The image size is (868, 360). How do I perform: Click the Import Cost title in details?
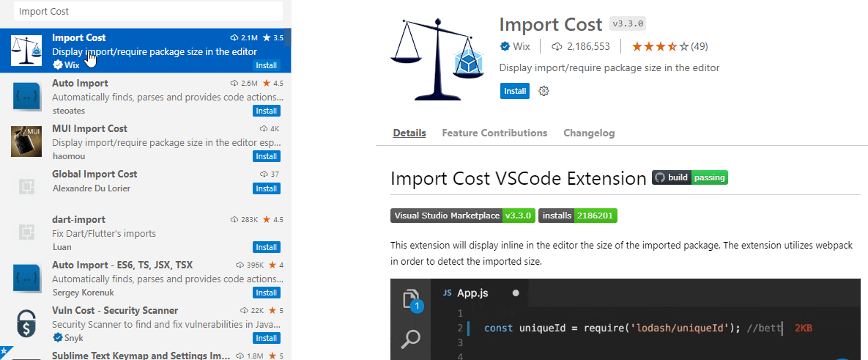[x=551, y=24]
